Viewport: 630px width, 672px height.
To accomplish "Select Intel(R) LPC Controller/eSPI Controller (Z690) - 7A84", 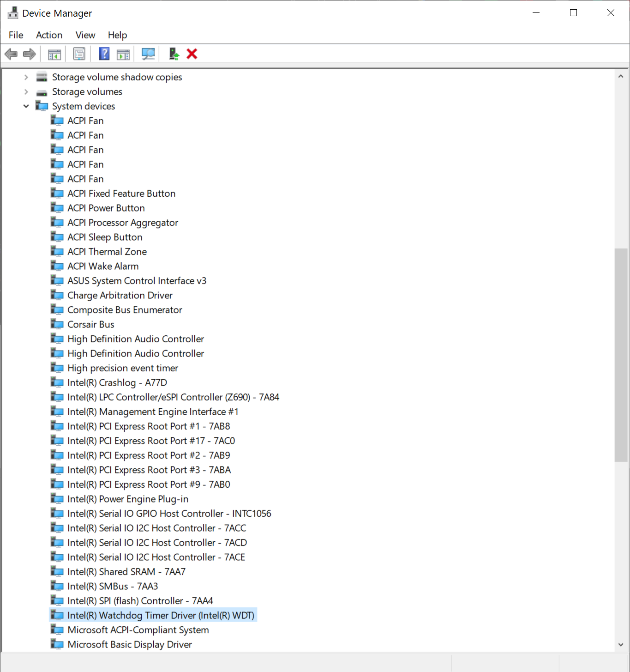I will pyautogui.click(x=173, y=397).
